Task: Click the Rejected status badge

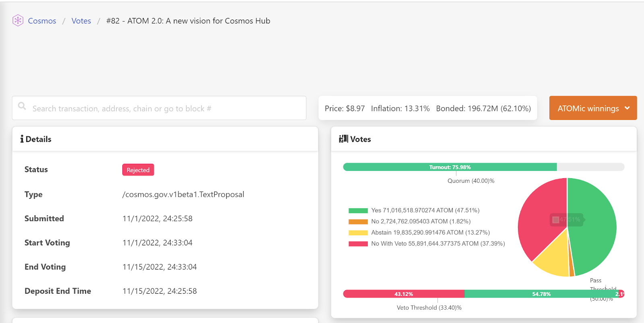Action: pyautogui.click(x=138, y=170)
